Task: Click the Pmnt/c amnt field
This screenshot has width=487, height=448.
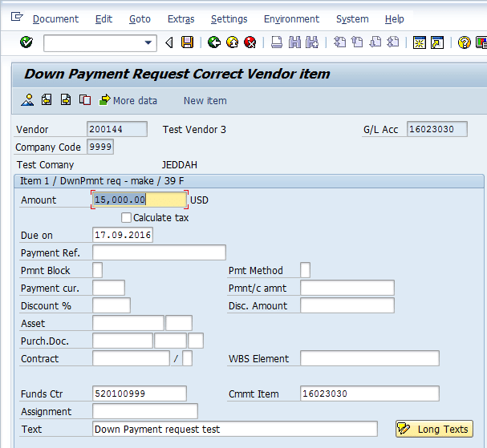Action: 347,288
